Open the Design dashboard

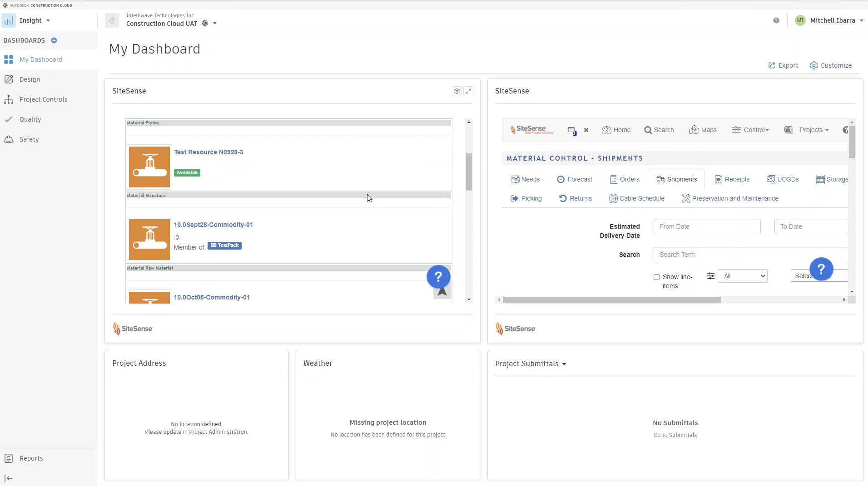pyautogui.click(x=49, y=79)
